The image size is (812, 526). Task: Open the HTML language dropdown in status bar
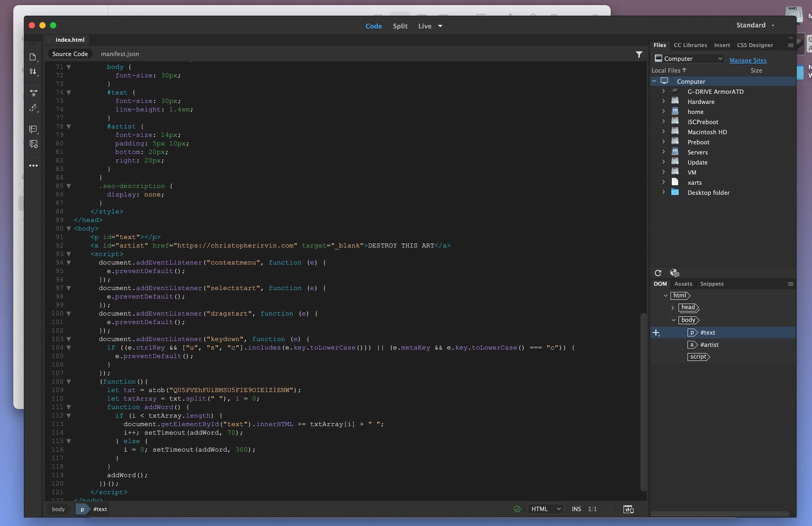point(545,509)
